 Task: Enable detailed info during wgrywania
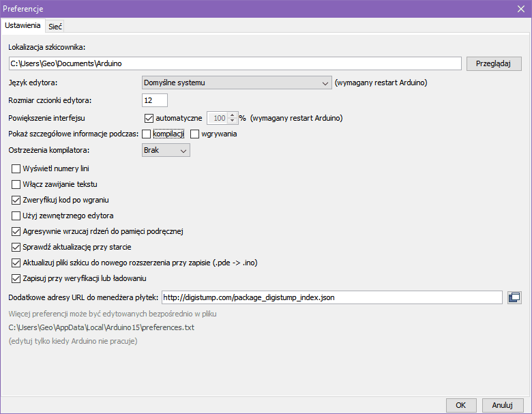click(x=195, y=134)
